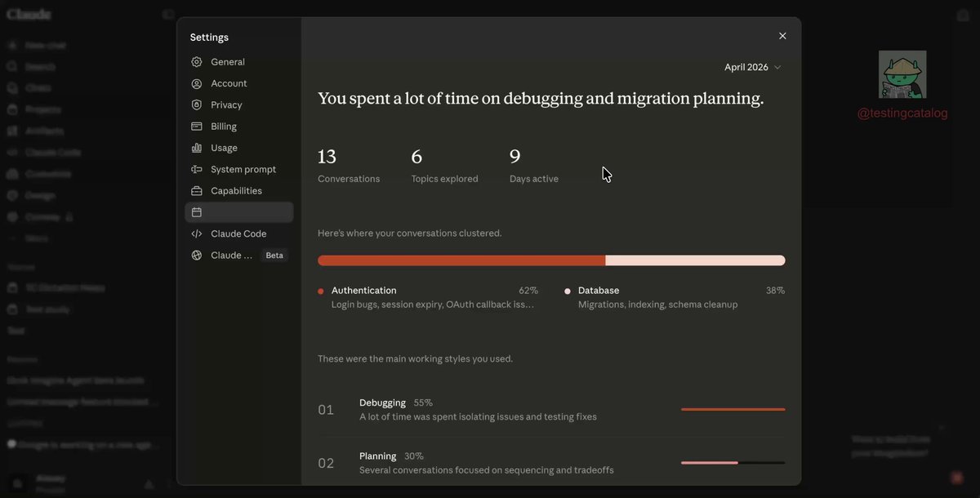Click the credit card icon beside Billing

click(x=197, y=127)
